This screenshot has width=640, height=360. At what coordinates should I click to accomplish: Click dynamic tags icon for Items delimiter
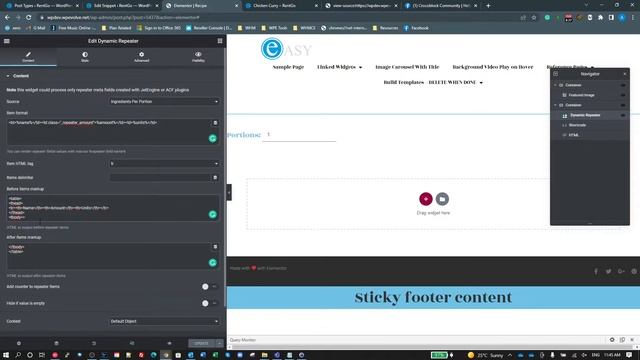pyautogui.click(x=215, y=178)
